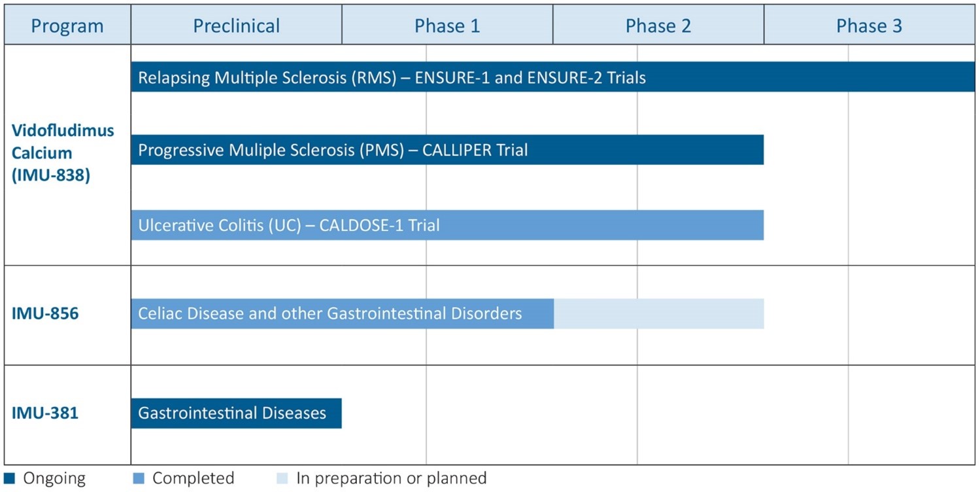This screenshot has height=492, width=980.
Task: Click the Completed legend text
Action: tap(193, 478)
